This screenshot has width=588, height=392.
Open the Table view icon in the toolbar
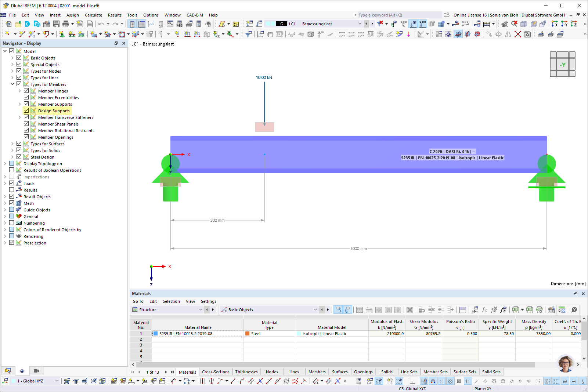click(141, 23)
